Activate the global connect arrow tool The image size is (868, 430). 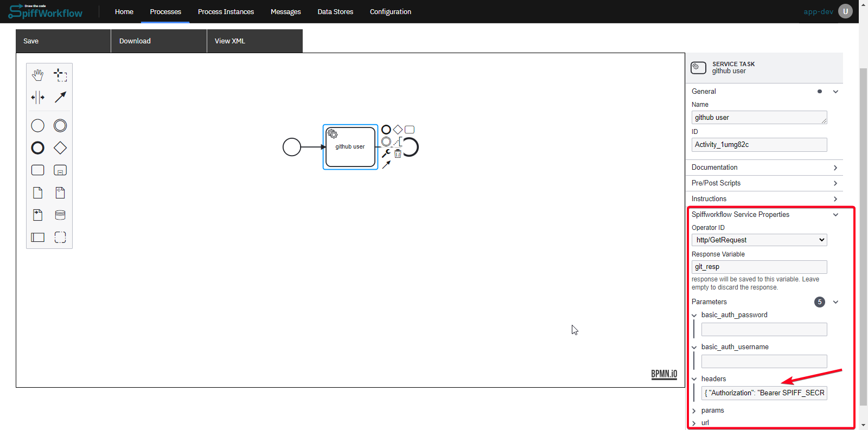60,98
